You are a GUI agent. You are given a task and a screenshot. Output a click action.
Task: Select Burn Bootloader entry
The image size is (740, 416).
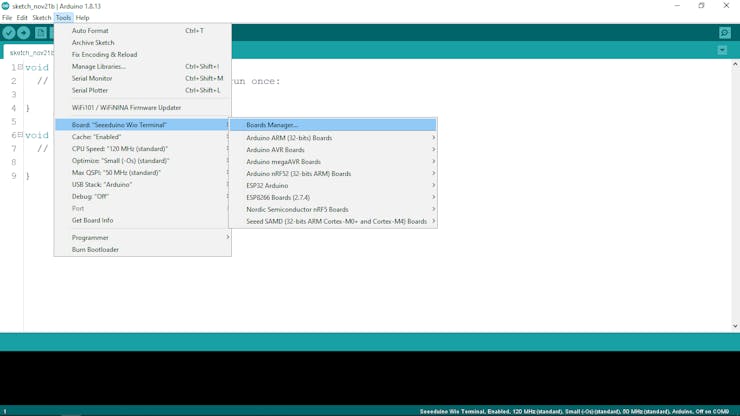point(143,249)
